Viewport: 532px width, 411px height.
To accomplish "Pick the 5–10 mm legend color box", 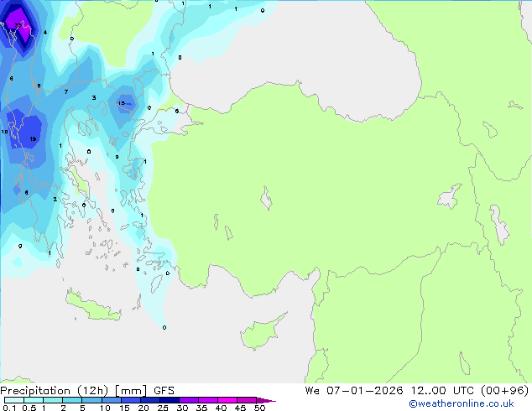I will [x=91, y=400].
